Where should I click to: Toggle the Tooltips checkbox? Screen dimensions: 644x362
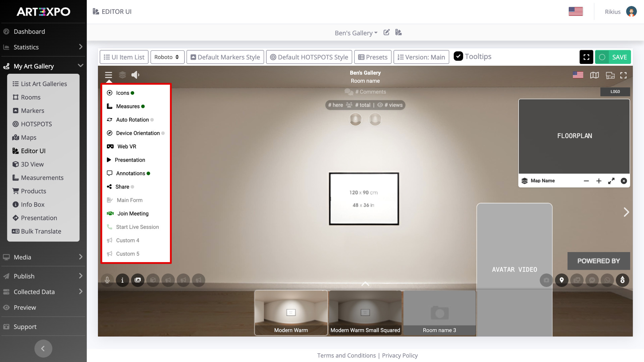(459, 56)
